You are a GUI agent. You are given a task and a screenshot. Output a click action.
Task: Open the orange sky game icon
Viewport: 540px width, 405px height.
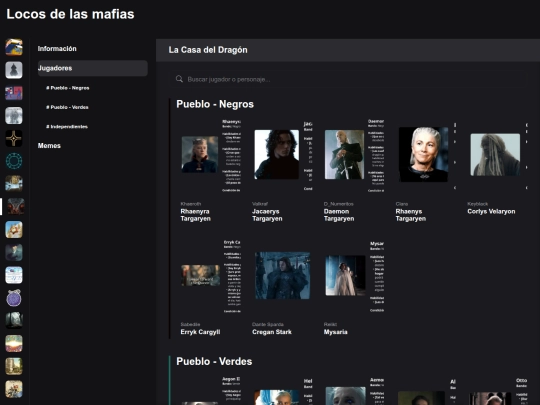pyautogui.click(x=14, y=230)
